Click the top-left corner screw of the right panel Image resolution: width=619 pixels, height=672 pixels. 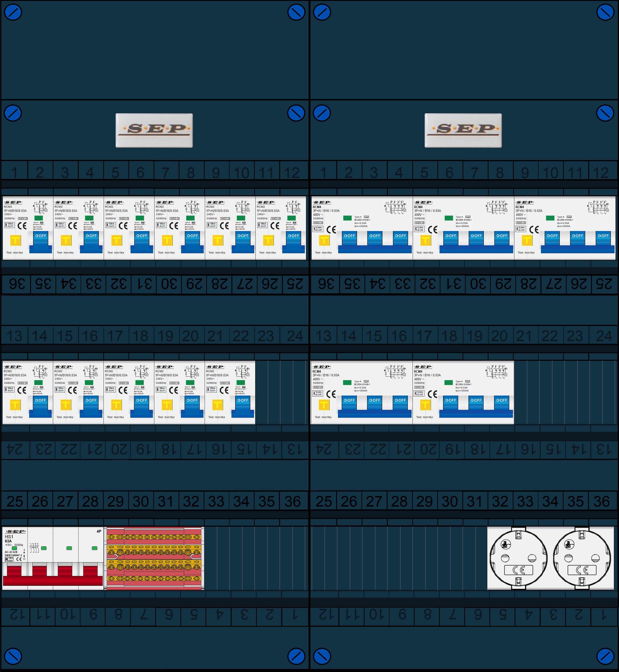point(322,12)
